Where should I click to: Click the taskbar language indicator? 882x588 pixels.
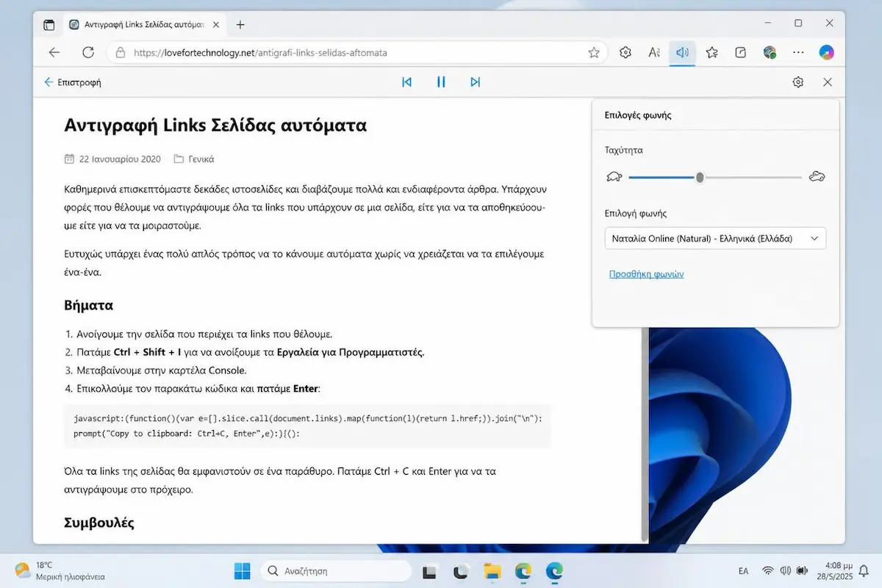coord(744,570)
